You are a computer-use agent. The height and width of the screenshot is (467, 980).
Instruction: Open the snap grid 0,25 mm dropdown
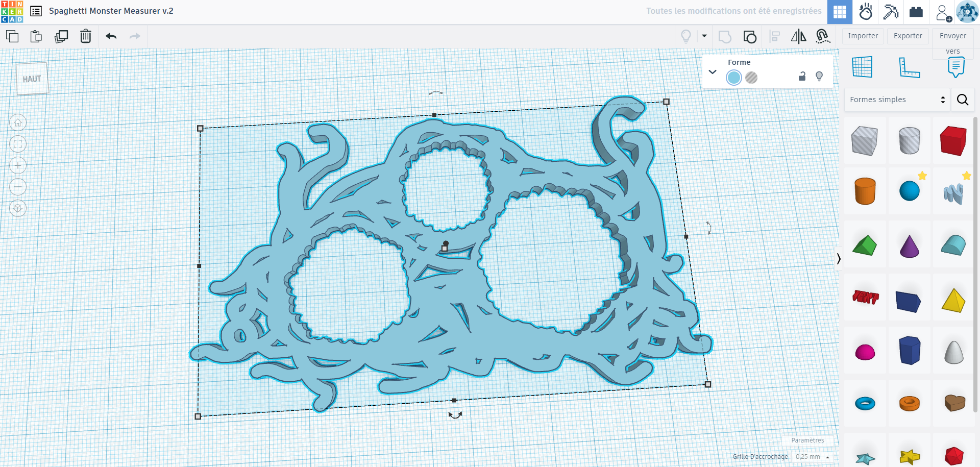click(x=813, y=457)
